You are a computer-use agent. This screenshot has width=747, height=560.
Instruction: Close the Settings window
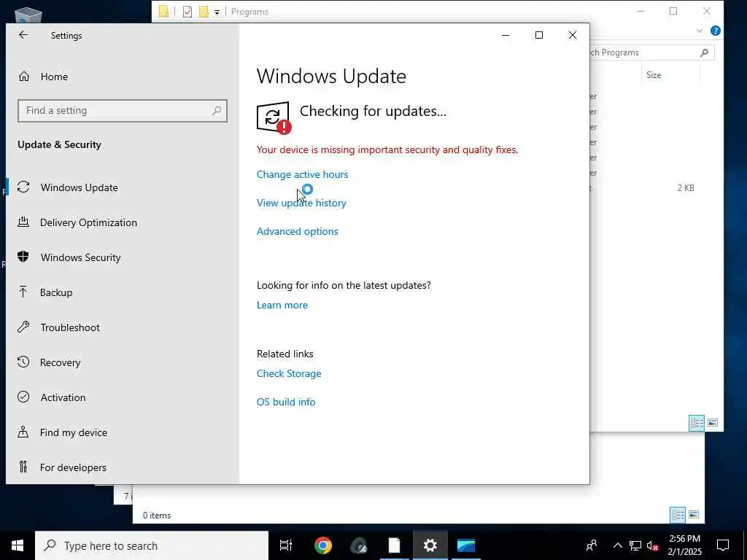[x=572, y=35]
